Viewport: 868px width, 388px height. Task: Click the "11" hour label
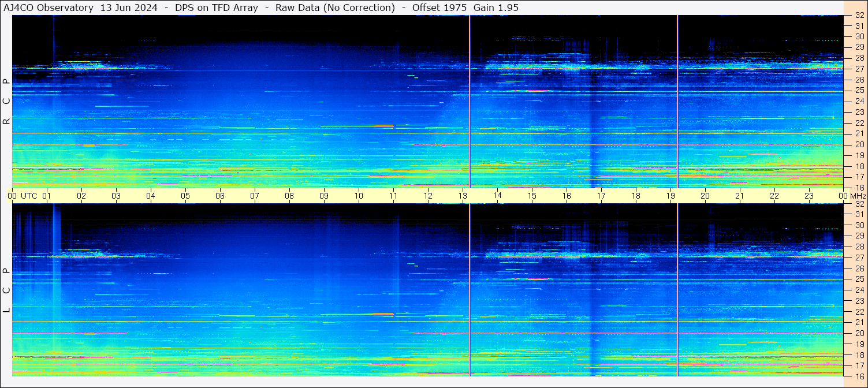point(393,196)
